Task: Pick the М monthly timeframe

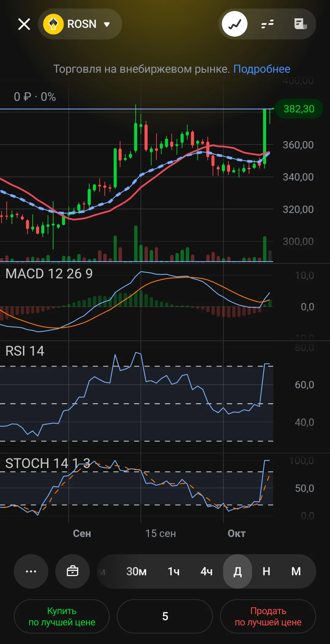Action: (296, 571)
